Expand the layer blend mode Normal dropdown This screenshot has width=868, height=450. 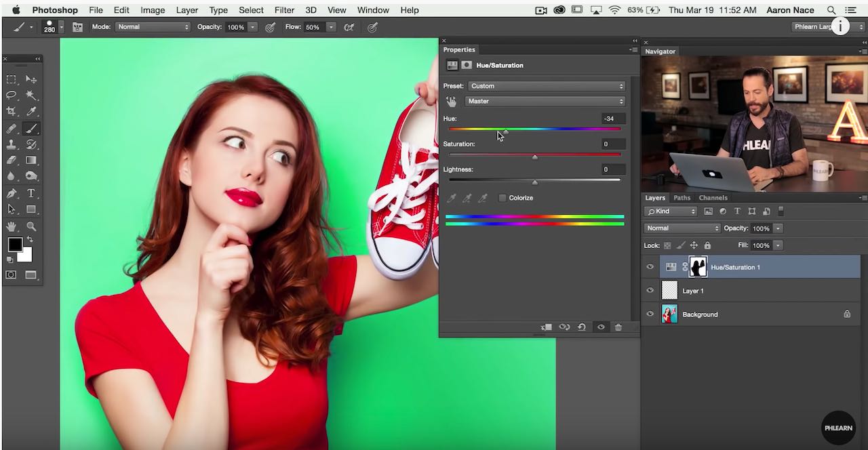click(x=682, y=228)
